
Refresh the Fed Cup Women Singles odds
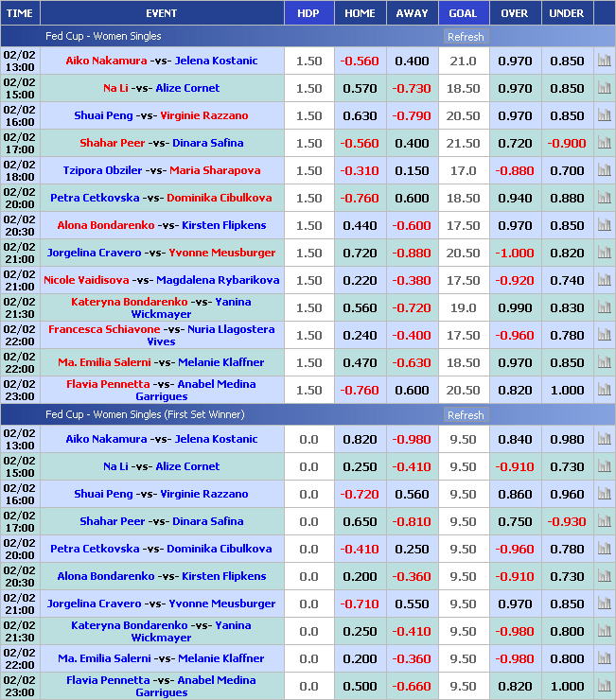click(465, 37)
